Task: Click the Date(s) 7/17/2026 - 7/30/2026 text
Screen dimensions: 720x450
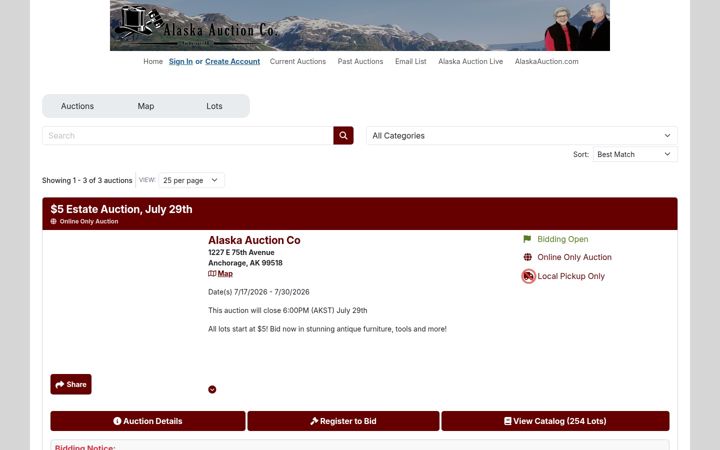Action: [259, 292]
